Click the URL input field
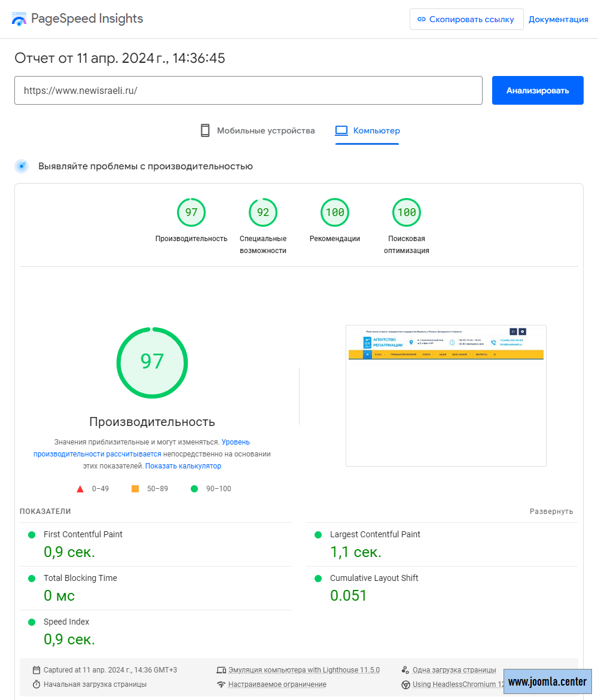 coord(248,90)
